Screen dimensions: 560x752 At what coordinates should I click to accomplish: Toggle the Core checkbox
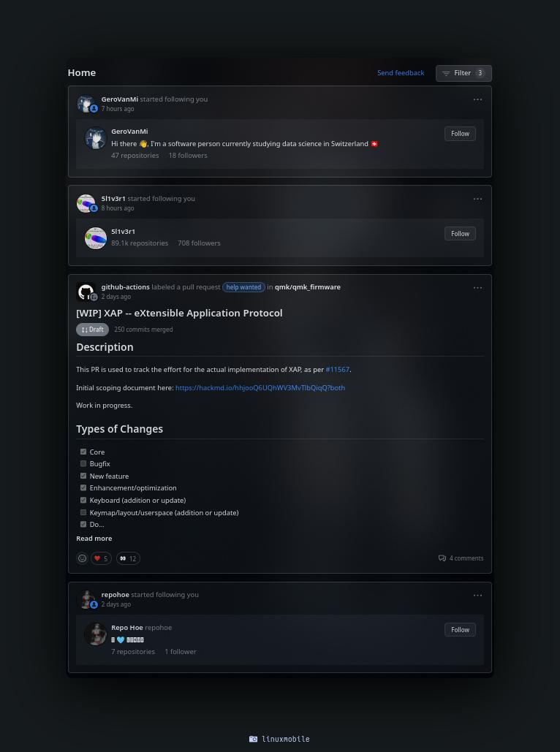(83, 452)
